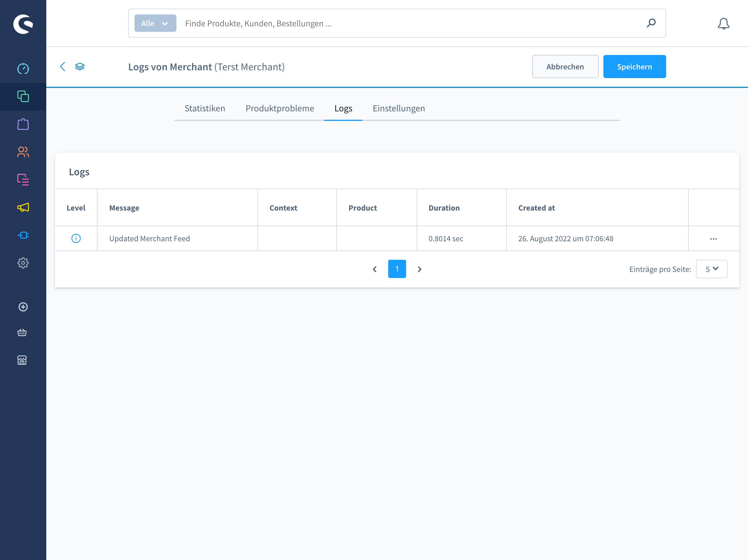Open the Orders shopping bag icon
The height and width of the screenshot is (560, 748).
tap(23, 124)
